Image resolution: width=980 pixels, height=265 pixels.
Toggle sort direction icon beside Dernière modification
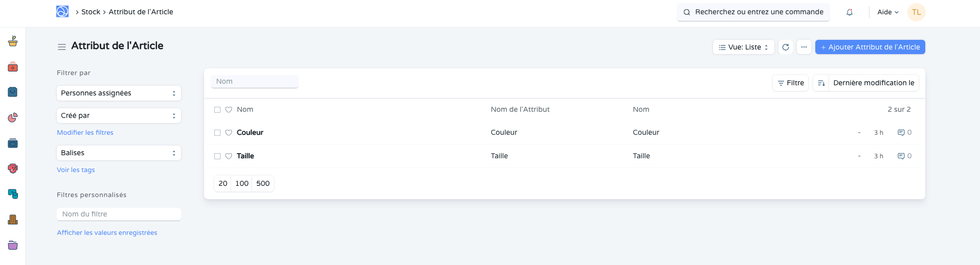(821, 83)
